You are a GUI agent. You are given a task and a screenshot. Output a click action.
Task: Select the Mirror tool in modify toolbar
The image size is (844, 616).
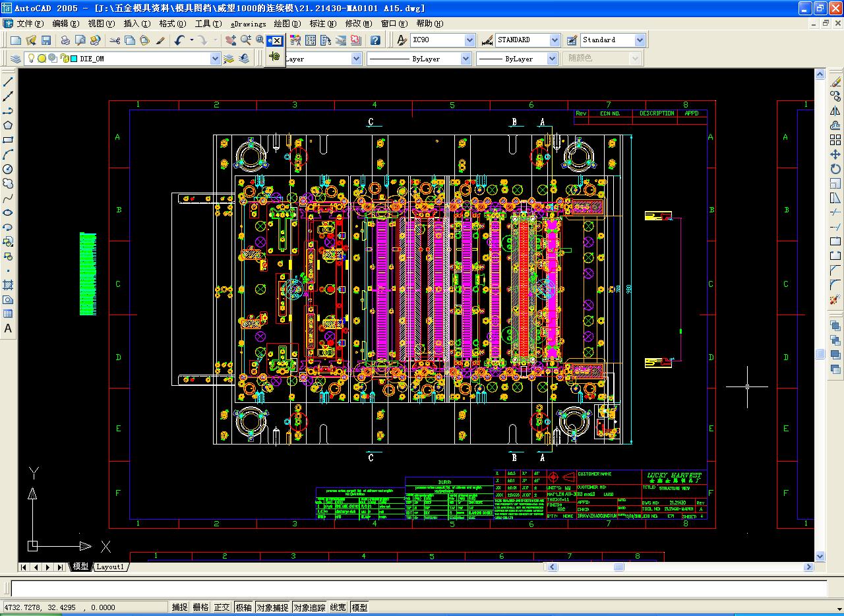tap(835, 111)
